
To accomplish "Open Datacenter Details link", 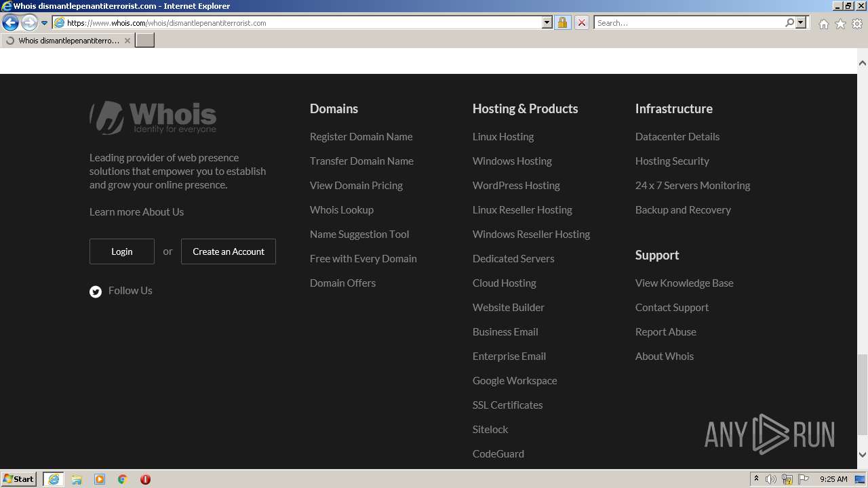I will pyautogui.click(x=677, y=136).
